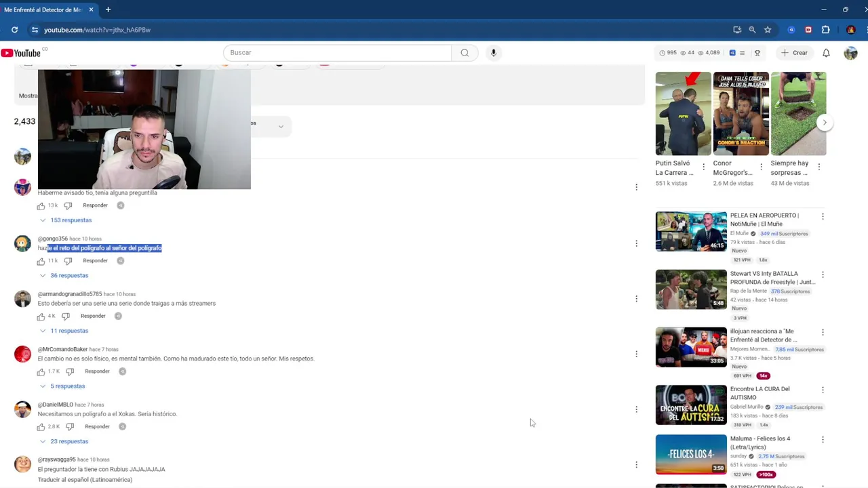Click the YouTube logo to go home
This screenshot has height=488, width=868.
(x=20, y=53)
